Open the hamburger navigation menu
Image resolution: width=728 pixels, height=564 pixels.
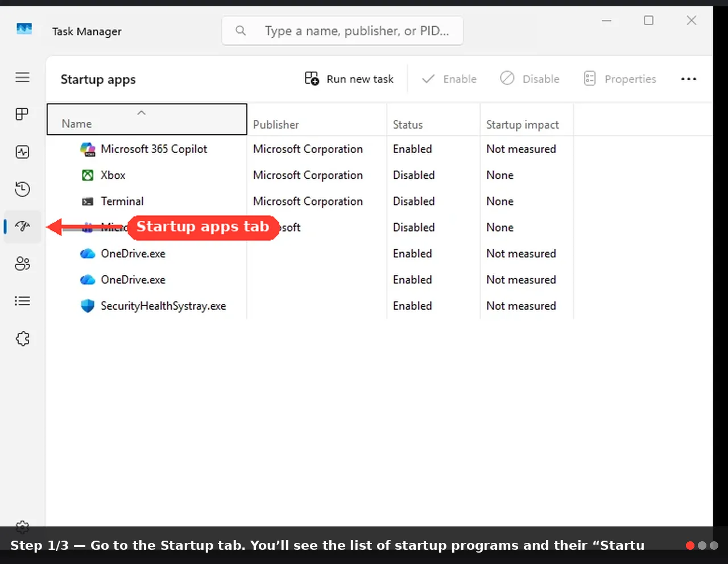(x=22, y=77)
